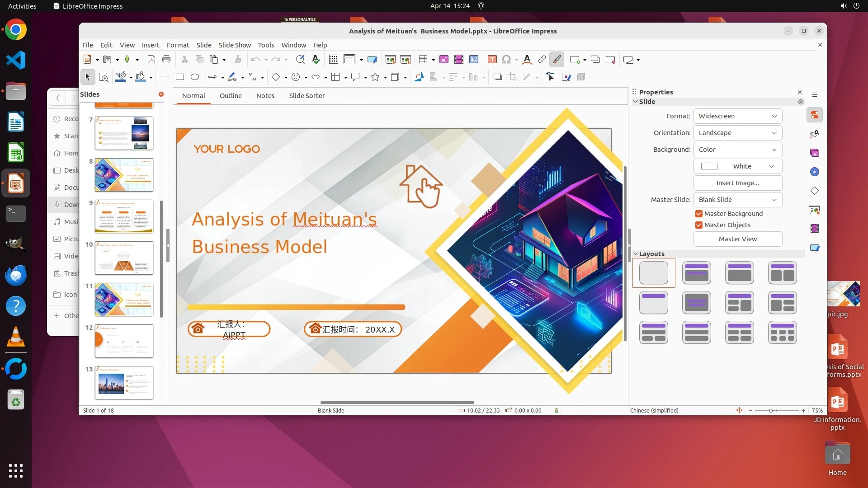Open the Master Slide dropdown
The height and width of the screenshot is (488, 868).
coord(737,200)
